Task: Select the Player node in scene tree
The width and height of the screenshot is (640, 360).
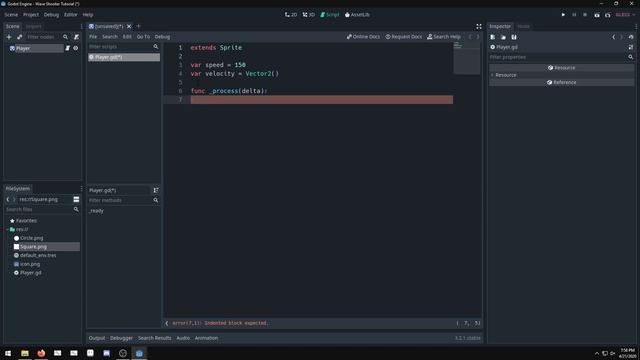Action: click(23, 48)
